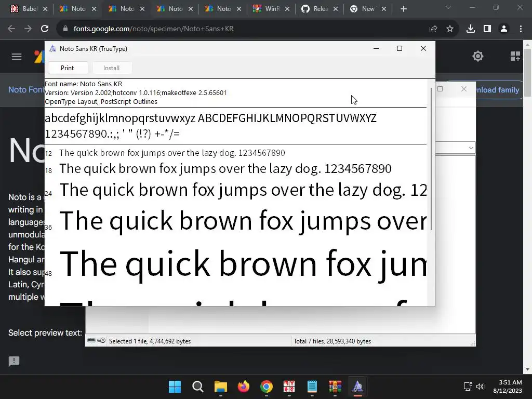Click 'Total 7 files, 28,593,340 bytes' status
The image size is (532, 399).
(x=332, y=341)
